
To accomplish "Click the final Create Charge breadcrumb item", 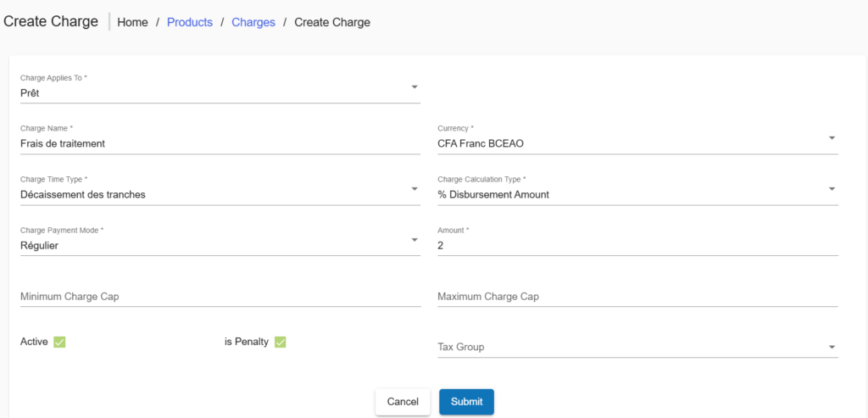I will coord(332,22).
